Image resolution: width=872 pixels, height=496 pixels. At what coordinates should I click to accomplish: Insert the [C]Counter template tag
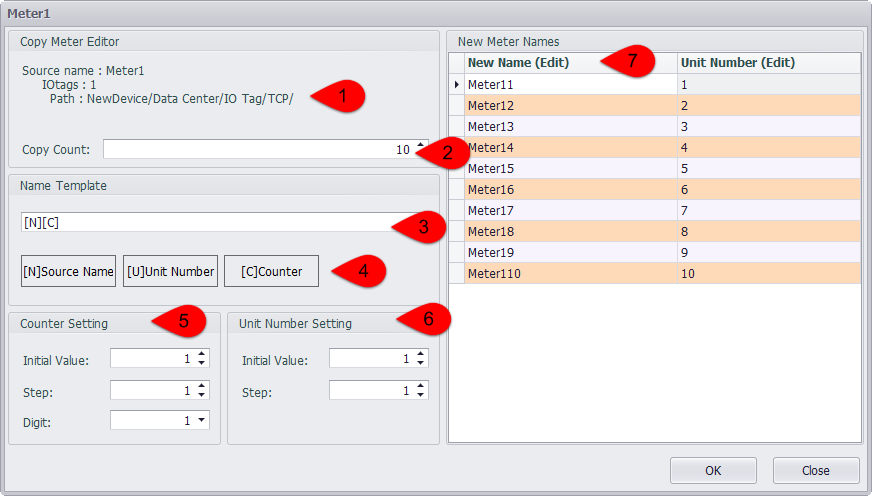pyautogui.click(x=271, y=271)
